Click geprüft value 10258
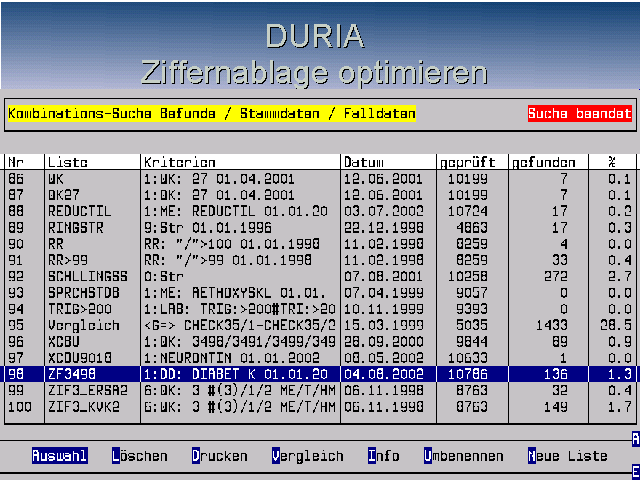 coord(468,276)
